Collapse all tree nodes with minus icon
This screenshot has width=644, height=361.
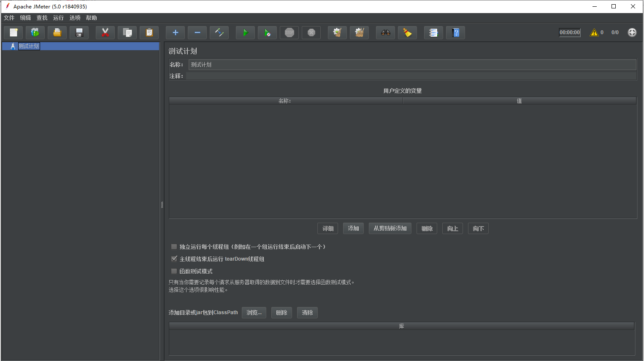coord(198,32)
